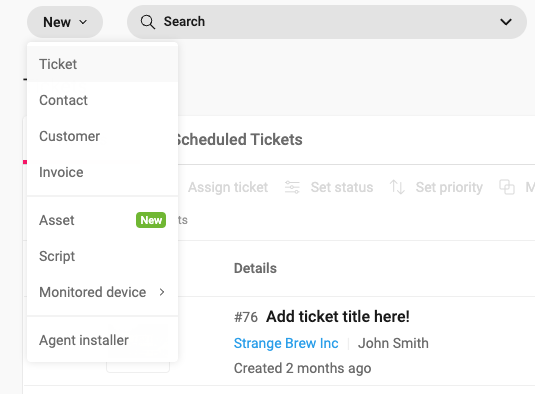The image size is (535, 394).
Task: Click Assign ticket action
Action: coord(228,187)
